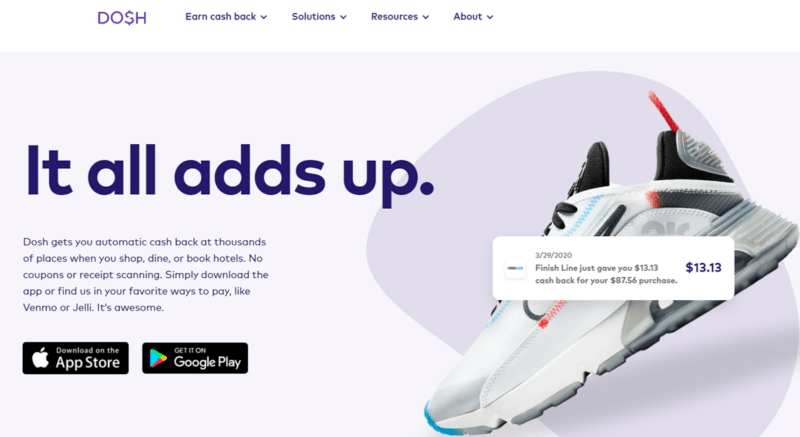The image size is (800, 437).
Task: Click the Dosh description paragraph text
Action: pyautogui.click(x=145, y=275)
